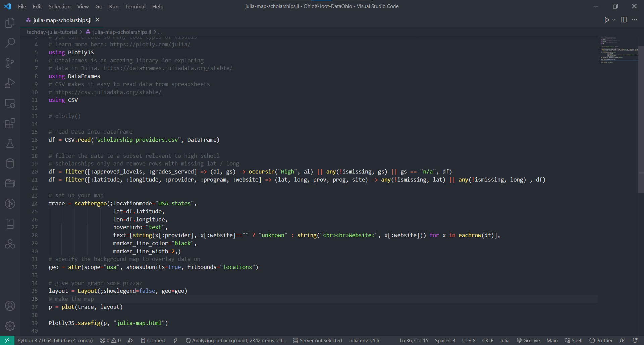Open Run and Debug view

pyautogui.click(x=10, y=83)
